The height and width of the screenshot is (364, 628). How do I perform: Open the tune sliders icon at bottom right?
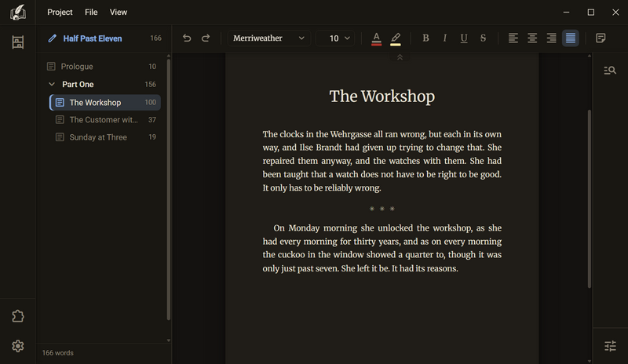610,346
